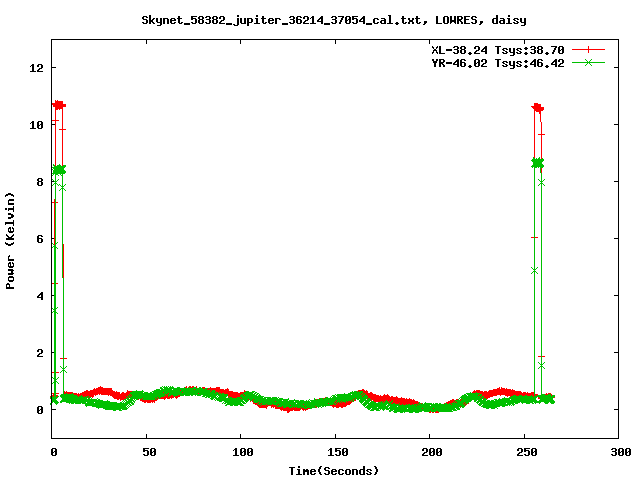Click y-axis tick label "2"
The height and width of the screenshot is (480, 640).
coord(40,353)
